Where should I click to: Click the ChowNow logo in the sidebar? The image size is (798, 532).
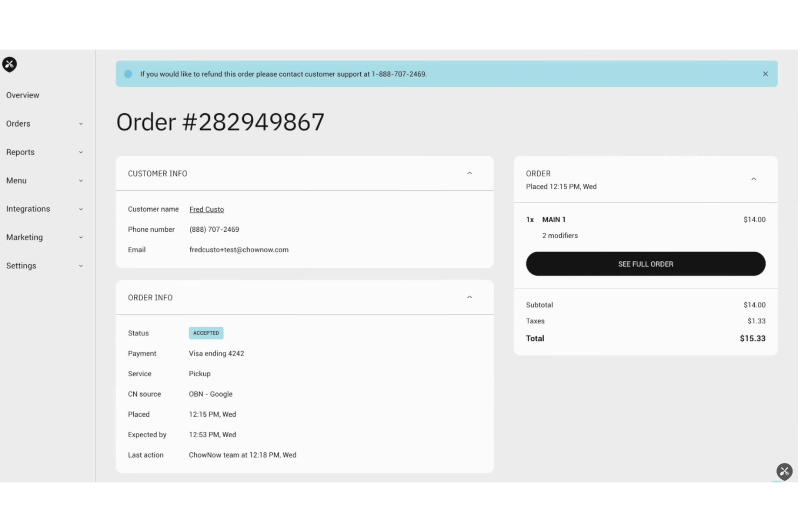pos(9,64)
